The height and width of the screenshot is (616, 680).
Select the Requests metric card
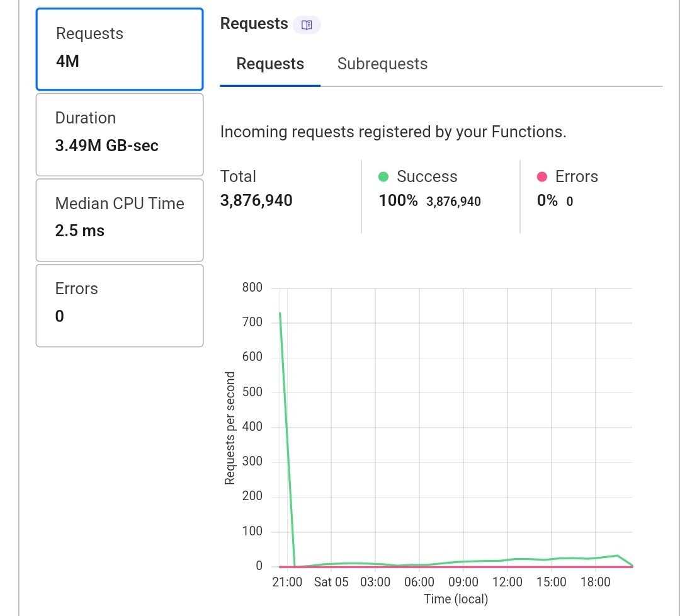[x=120, y=49]
